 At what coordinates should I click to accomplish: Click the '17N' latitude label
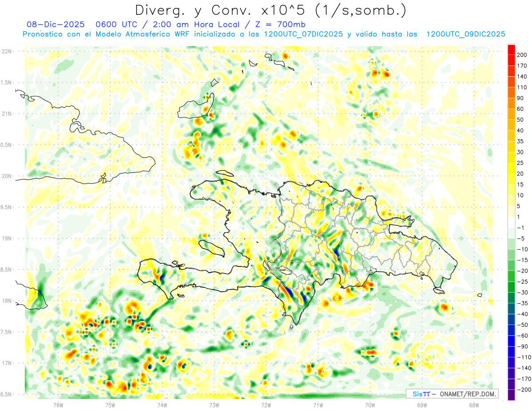click(7, 363)
